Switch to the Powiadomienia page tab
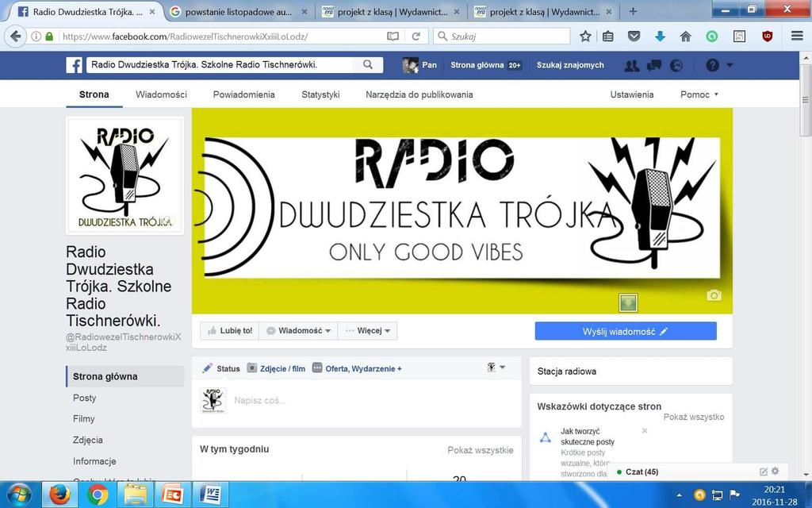This screenshot has height=508, width=812. pyautogui.click(x=244, y=94)
